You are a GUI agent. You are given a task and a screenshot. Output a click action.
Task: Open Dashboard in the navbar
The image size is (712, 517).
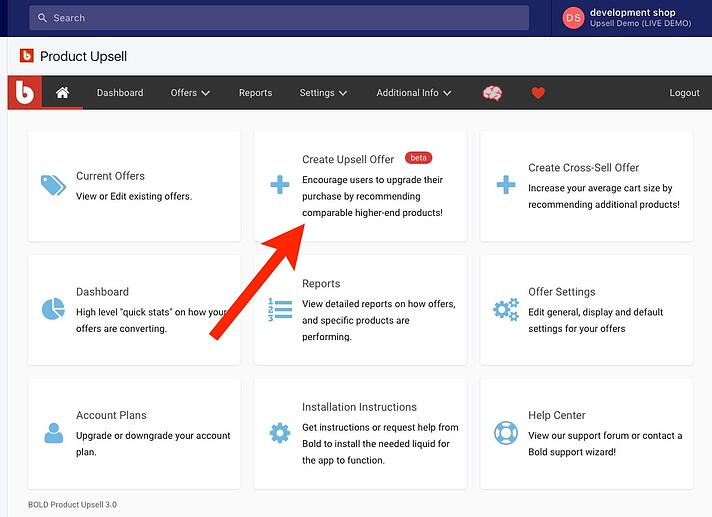[120, 93]
